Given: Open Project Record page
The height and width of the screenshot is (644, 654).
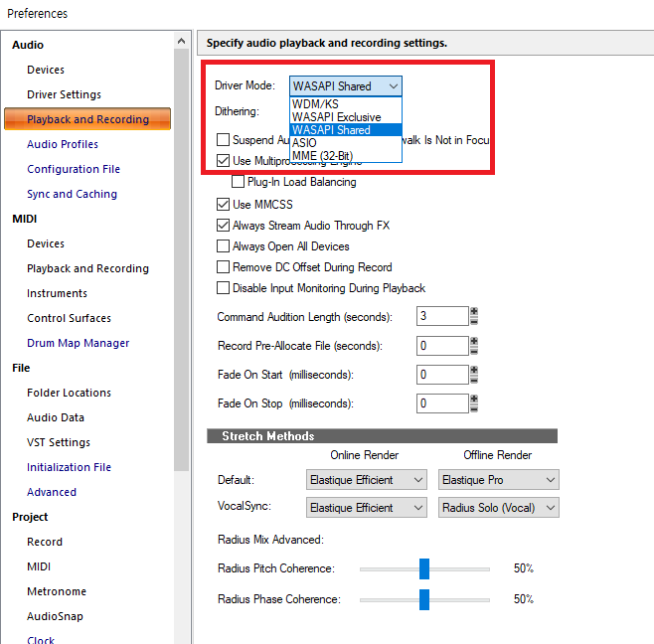Looking at the screenshot, I should [45, 542].
